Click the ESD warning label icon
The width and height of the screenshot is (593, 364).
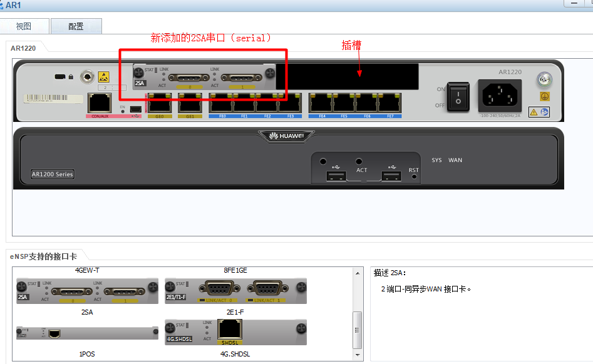point(103,77)
